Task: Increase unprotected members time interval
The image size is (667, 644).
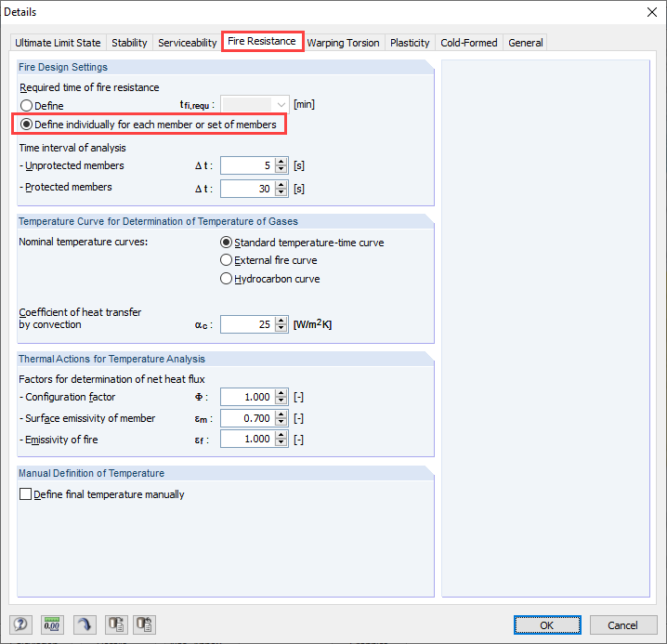Action: 281,162
